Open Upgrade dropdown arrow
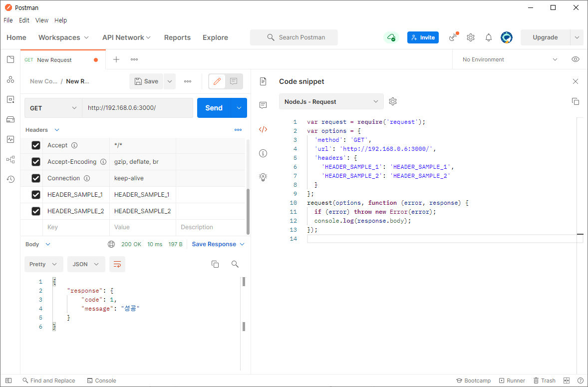The image size is (588, 387). click(x=577, y=37)
